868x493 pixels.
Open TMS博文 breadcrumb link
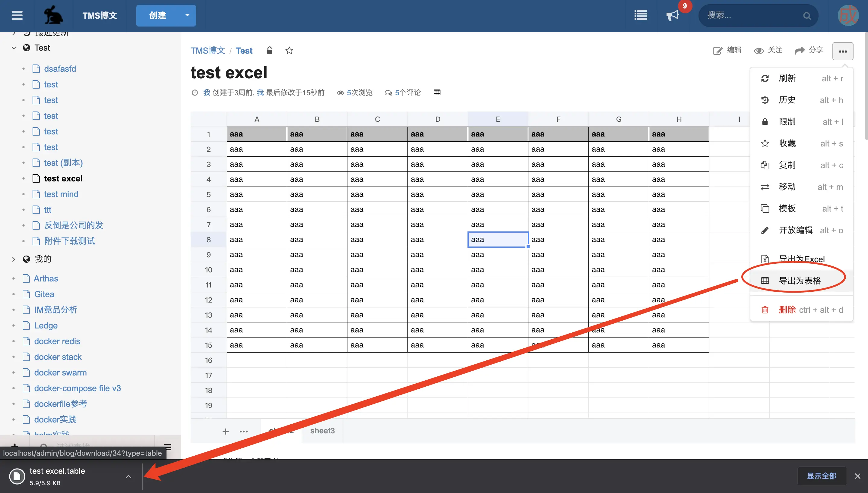[208, 51]
